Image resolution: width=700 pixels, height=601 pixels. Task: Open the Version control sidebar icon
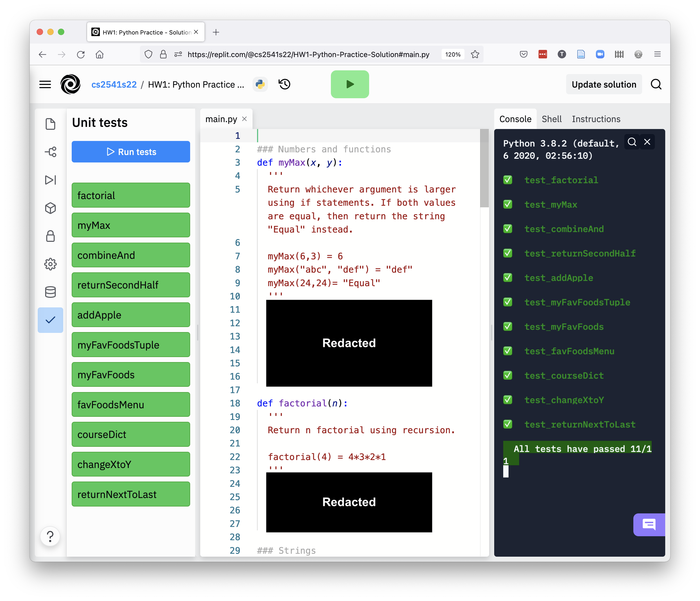pyautogui.click(x=50, y=152)
